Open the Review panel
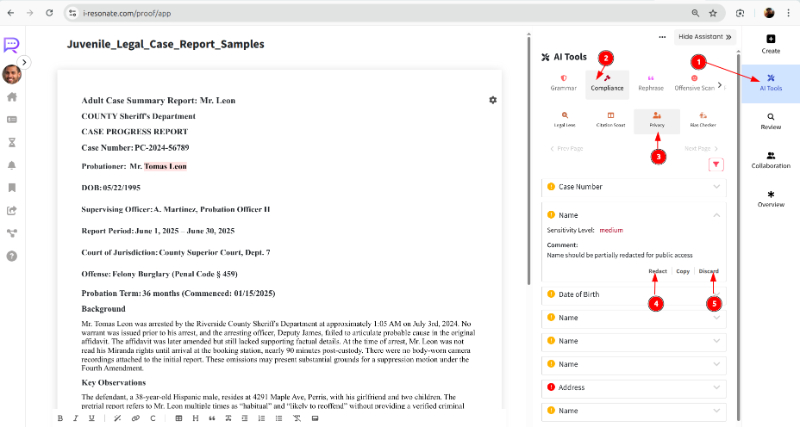Screen dimensions: 800x427 pyautogui.click(x=770, y=121)
